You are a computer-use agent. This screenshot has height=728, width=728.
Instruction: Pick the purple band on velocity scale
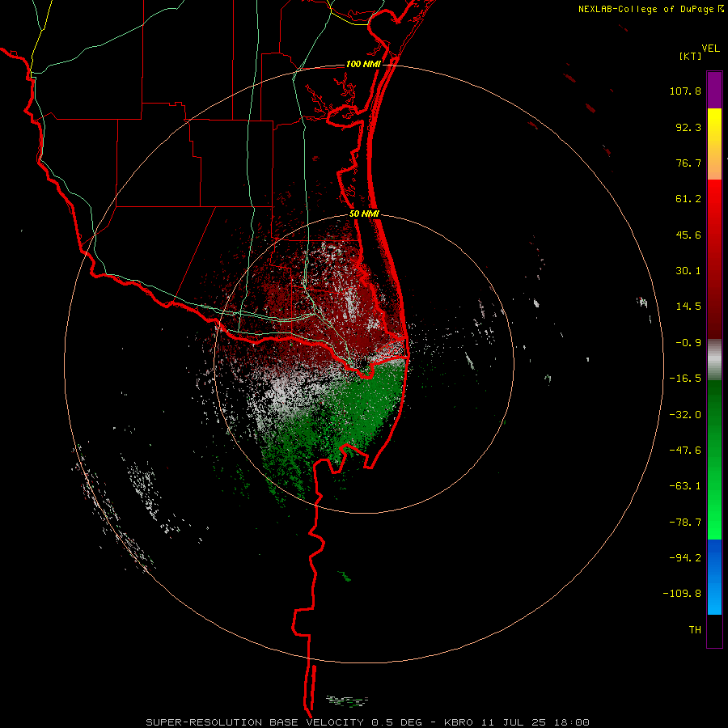click(x=714, y=90)
